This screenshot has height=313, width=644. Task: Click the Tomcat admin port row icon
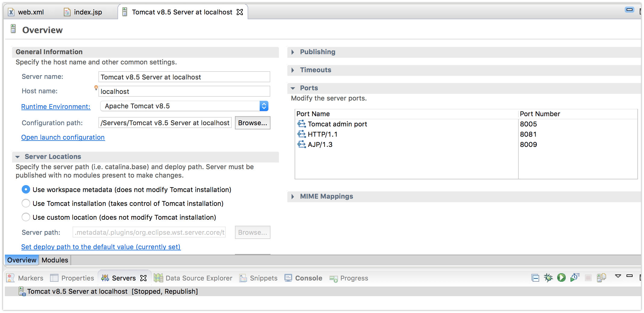[302, 124]
